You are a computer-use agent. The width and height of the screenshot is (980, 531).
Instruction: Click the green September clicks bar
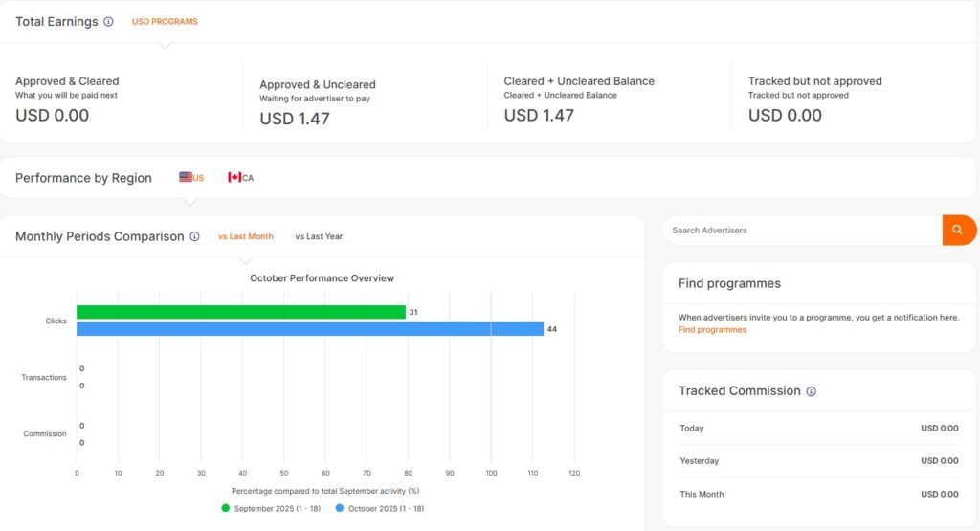tap(241, 312)
